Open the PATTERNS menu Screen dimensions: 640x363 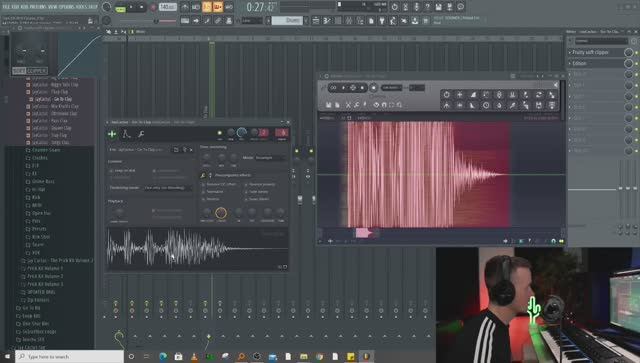pyautogui.click(x=39, y=7)
